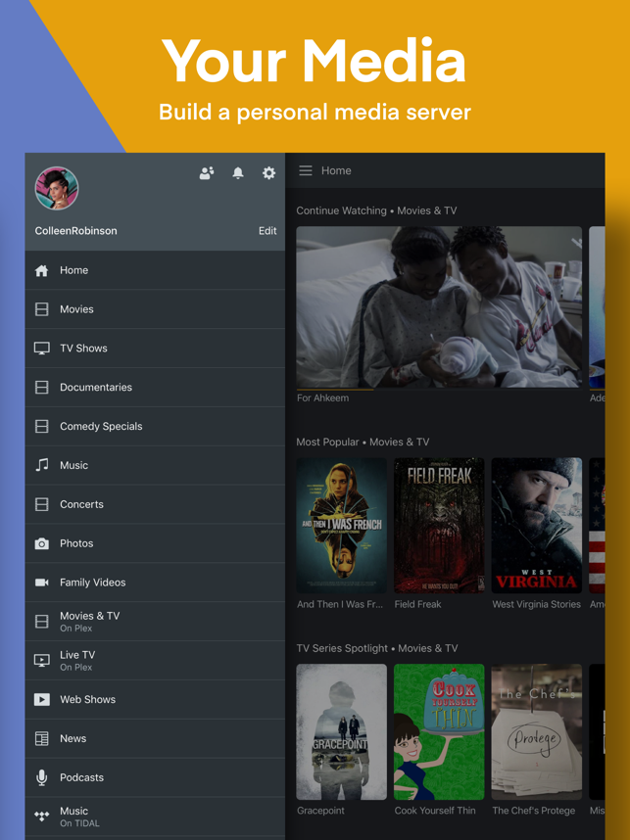Open the users/friends icon in header

click(207, 172)
